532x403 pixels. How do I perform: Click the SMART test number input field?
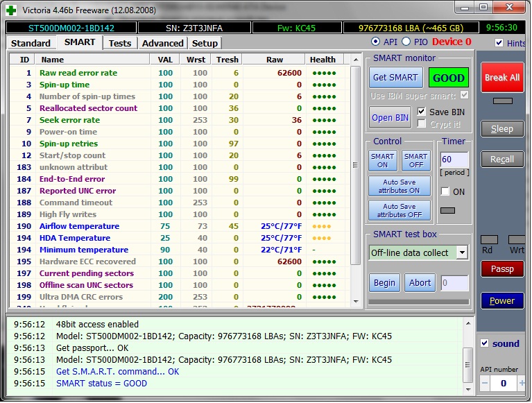[x=454, y=283]
